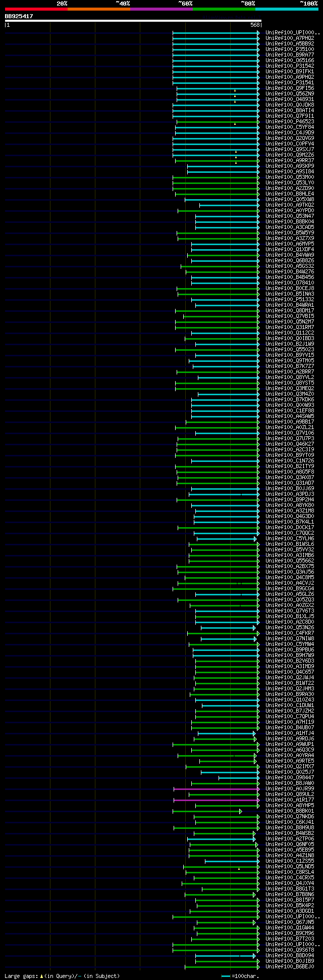Click the white query length bar
The width and height of the screenshot is (323, 980).
pyautogui.click(x=133, y=21)
